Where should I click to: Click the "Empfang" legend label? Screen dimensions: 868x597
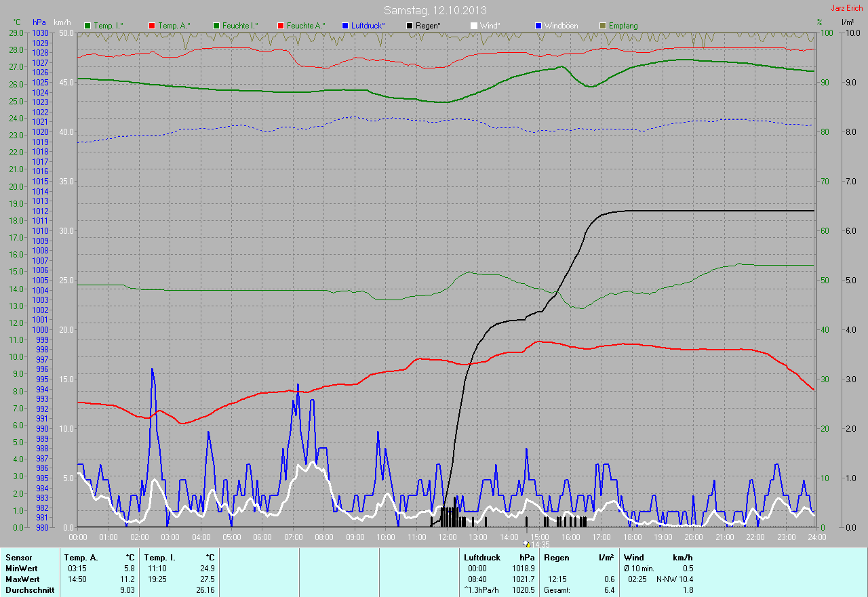coord(624,26)
